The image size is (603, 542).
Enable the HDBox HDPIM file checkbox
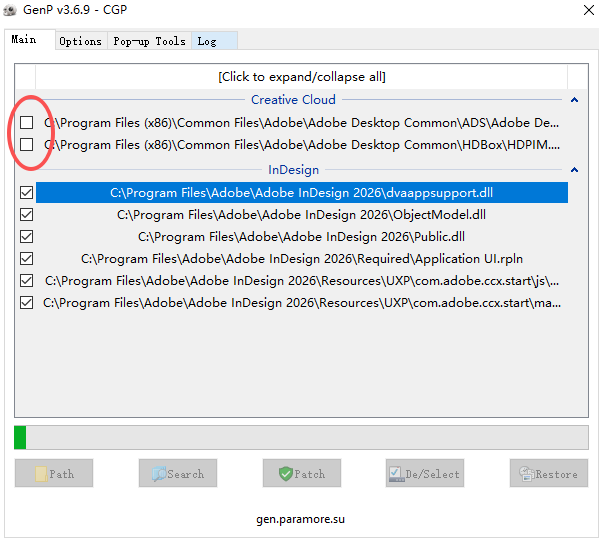[26, 145]
